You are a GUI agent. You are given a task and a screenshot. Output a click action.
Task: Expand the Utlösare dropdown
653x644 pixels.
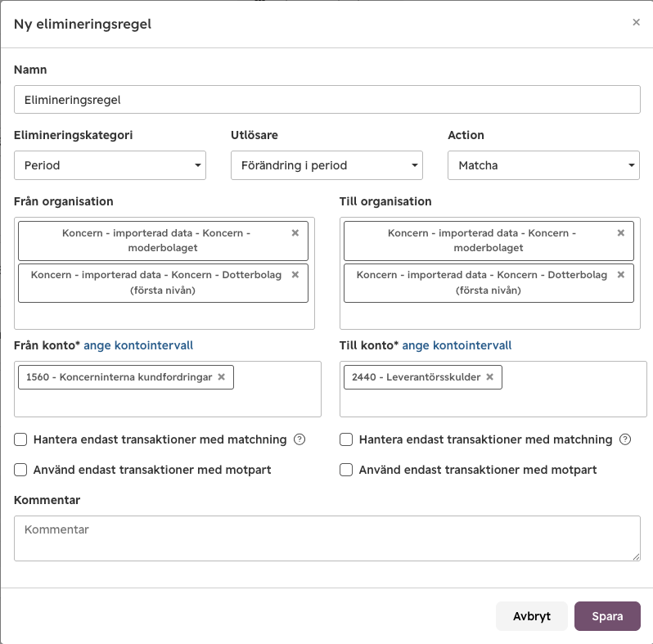coord(327,165)
